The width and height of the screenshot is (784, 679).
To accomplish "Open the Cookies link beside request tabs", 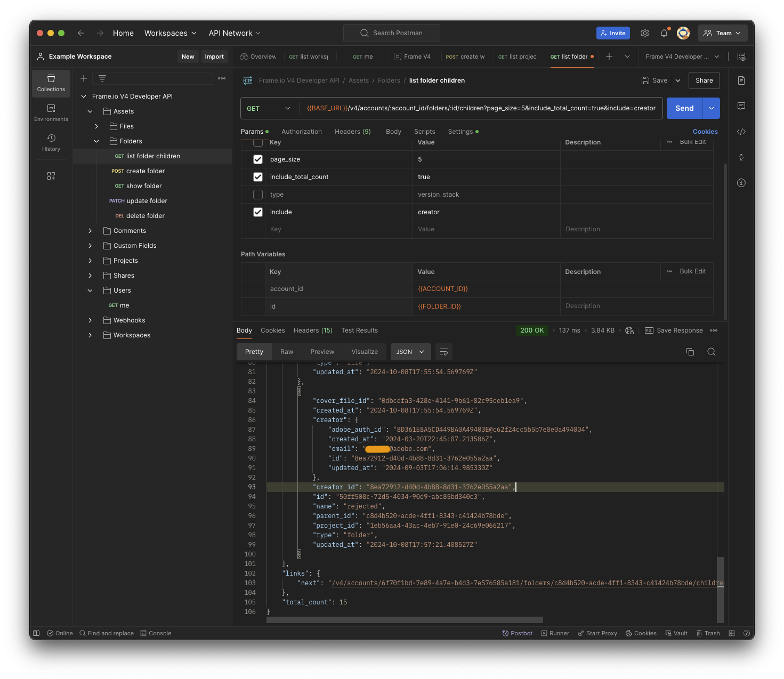I will point(705,132).
